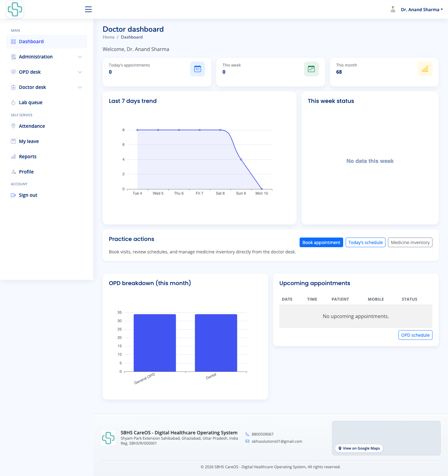Expand the OPD desk chevron

[80, 72]
